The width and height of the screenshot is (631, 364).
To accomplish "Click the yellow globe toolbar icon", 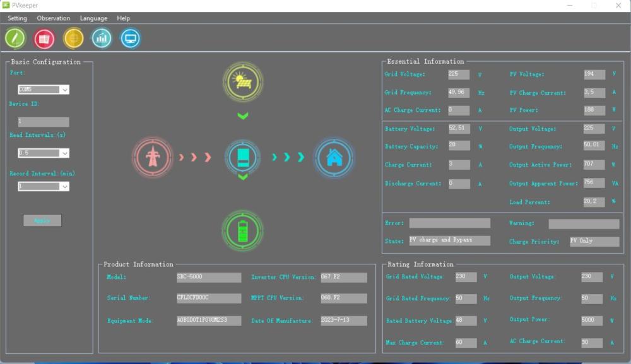I will click(73, 38).
